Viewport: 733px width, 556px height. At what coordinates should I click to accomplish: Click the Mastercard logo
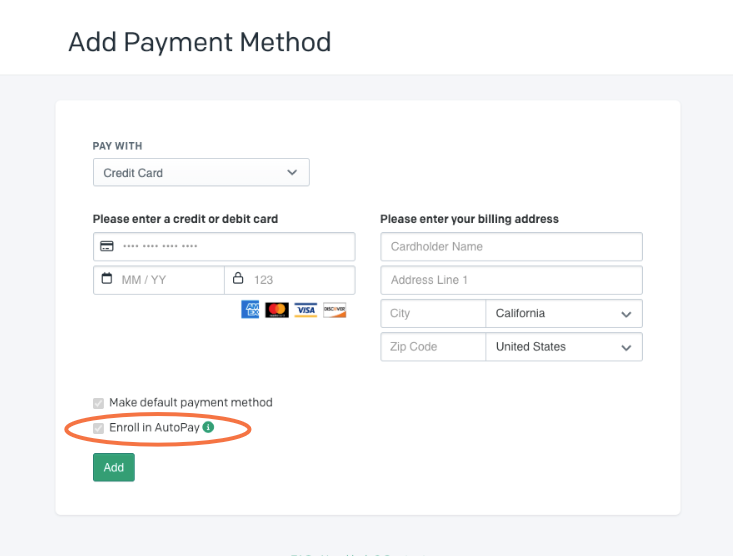point(277,310)
